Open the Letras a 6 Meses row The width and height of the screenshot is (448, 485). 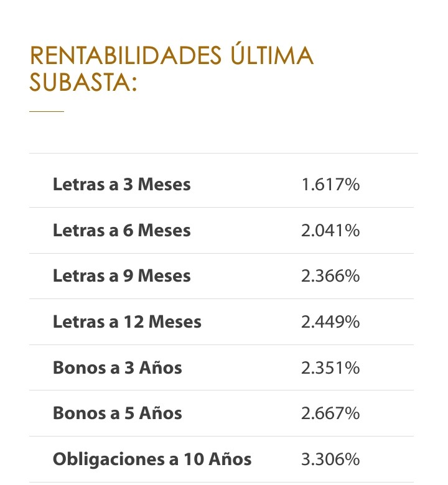222,231
